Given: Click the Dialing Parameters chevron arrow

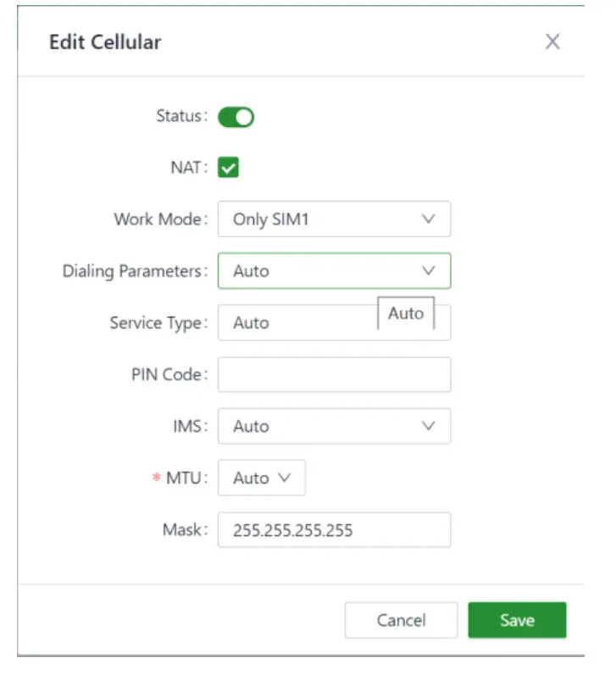Looking at the screenshot, I should point(428,271).
